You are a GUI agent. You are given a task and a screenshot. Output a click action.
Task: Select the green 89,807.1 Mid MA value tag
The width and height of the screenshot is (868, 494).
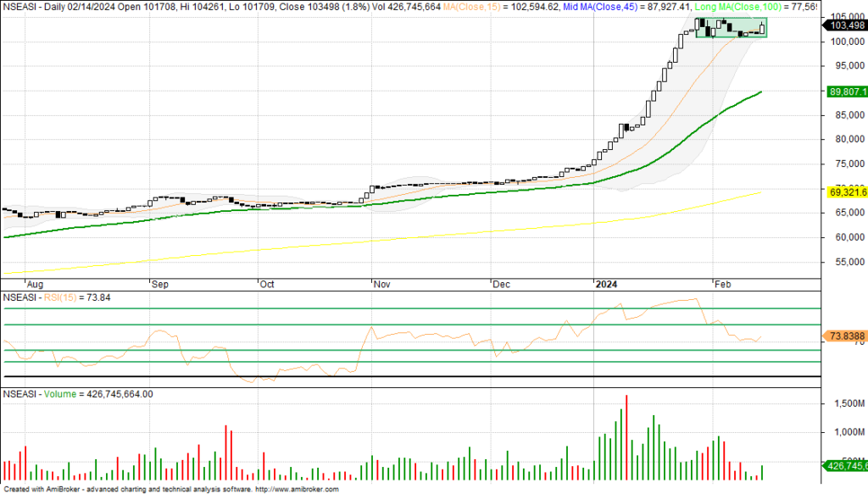pos(843,92)
